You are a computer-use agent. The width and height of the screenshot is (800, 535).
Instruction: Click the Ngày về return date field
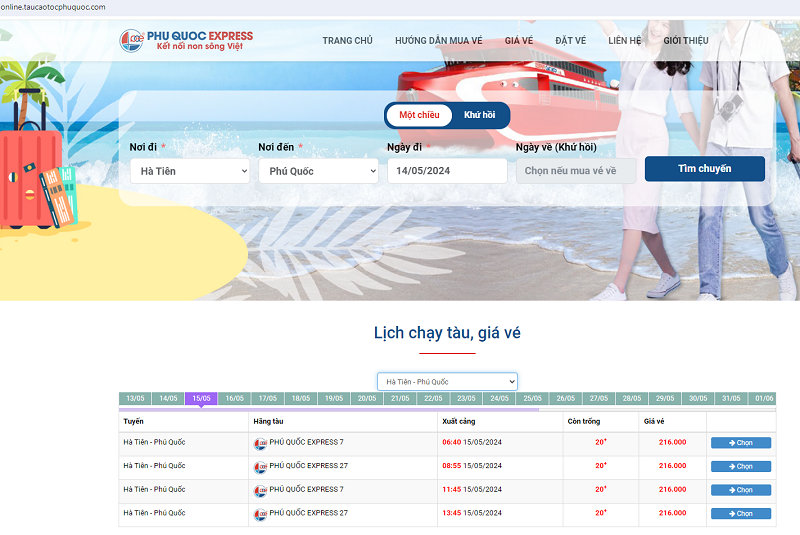pyautogui.click(x=576, y=171)
